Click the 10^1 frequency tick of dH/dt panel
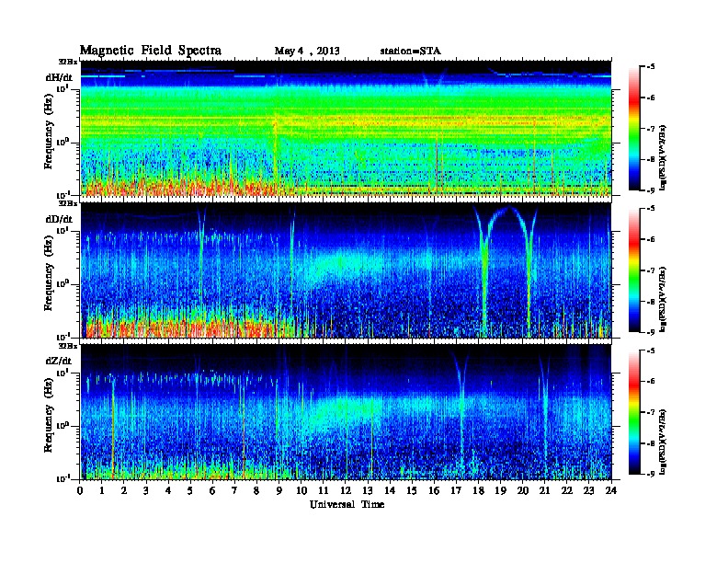 (63, 87)
